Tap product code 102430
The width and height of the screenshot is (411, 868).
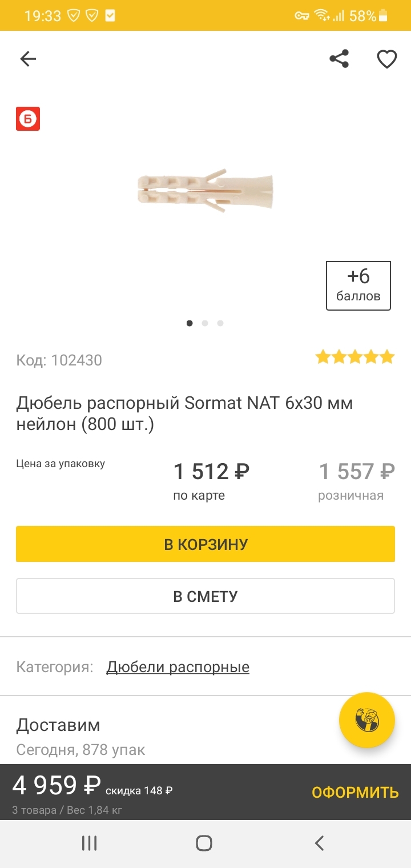click(x=59, y=360)
